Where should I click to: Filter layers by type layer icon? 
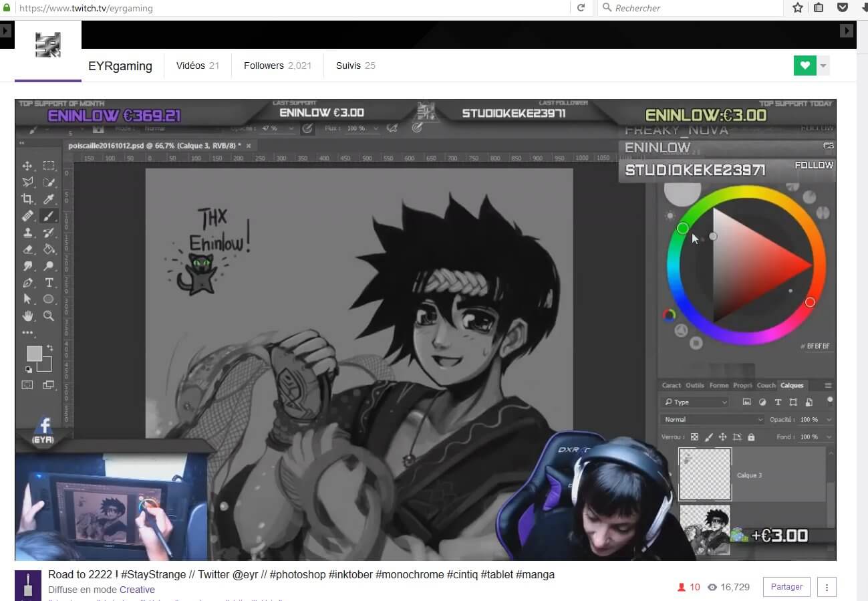(x=778, y=402)
